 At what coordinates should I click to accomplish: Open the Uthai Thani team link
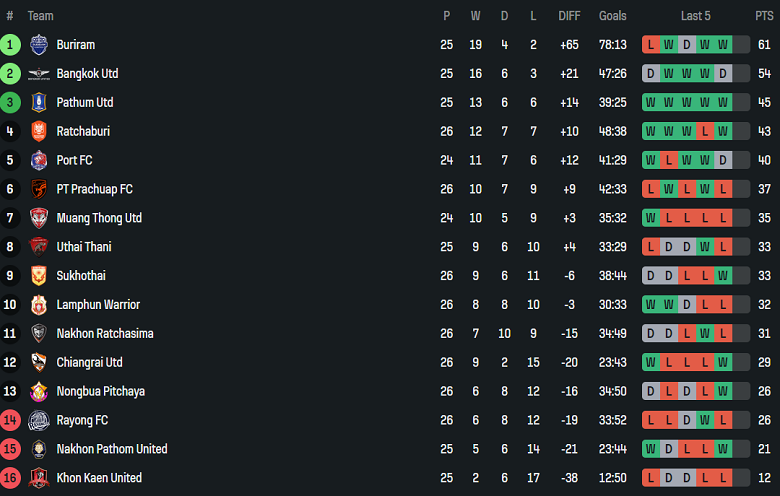click(84, 247)
